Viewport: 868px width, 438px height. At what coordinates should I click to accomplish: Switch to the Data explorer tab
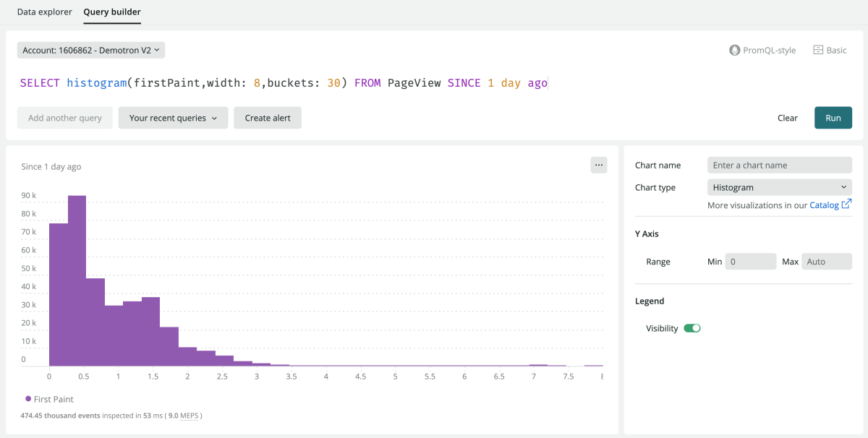click(x=45, y=12)
